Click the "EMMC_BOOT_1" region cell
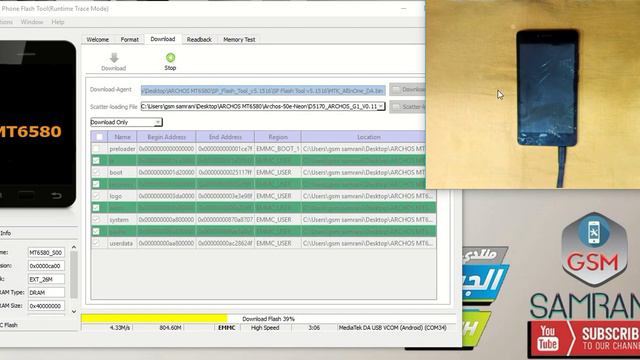This screenshot has height=360, width=640. click(x=278, y=149)
